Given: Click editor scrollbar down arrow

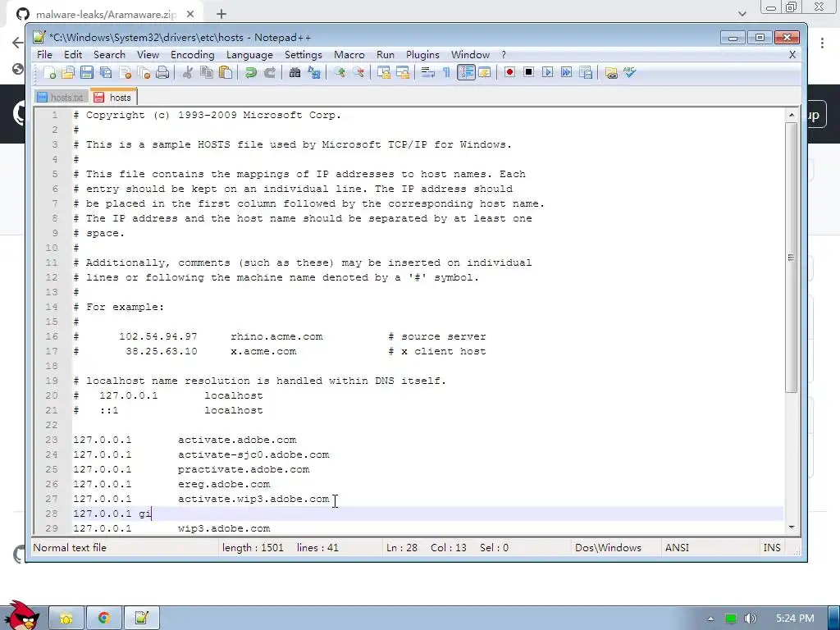Looking at the screenshot, I should pos(792,527).
